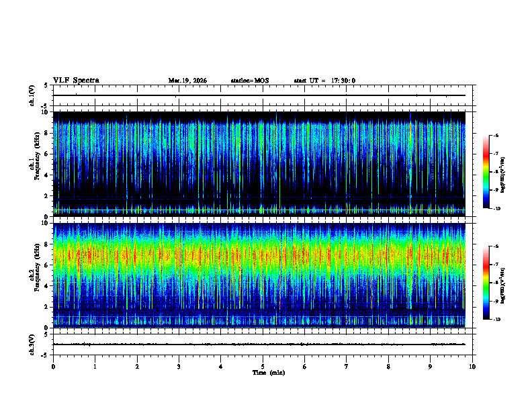
Task: Click the "-6" label on ch.1 color bar
Action: [496, 135]
